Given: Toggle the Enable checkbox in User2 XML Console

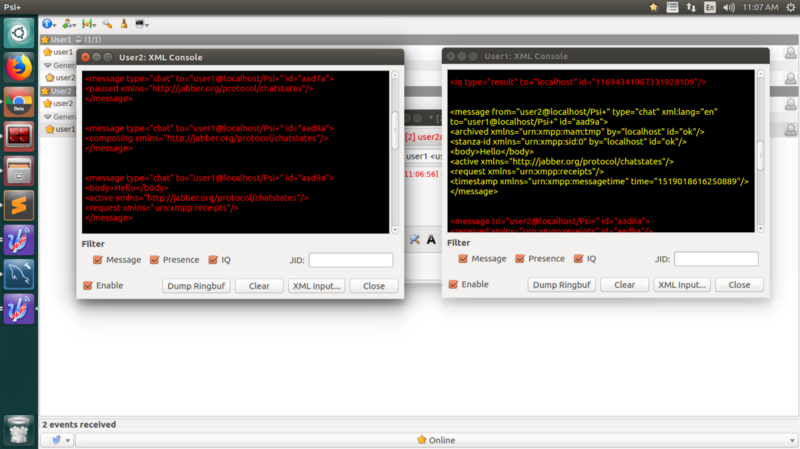Looking at the screenshot, I should point(89,285).
